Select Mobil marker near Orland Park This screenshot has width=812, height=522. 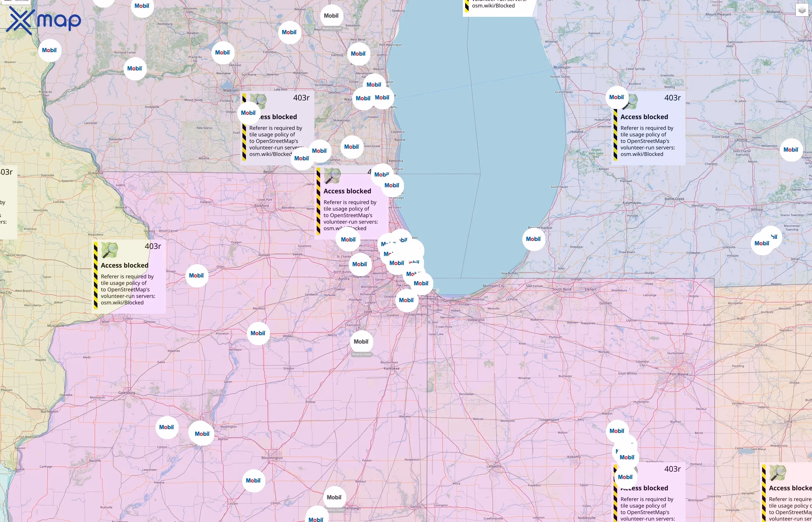(x=407, y=300)
